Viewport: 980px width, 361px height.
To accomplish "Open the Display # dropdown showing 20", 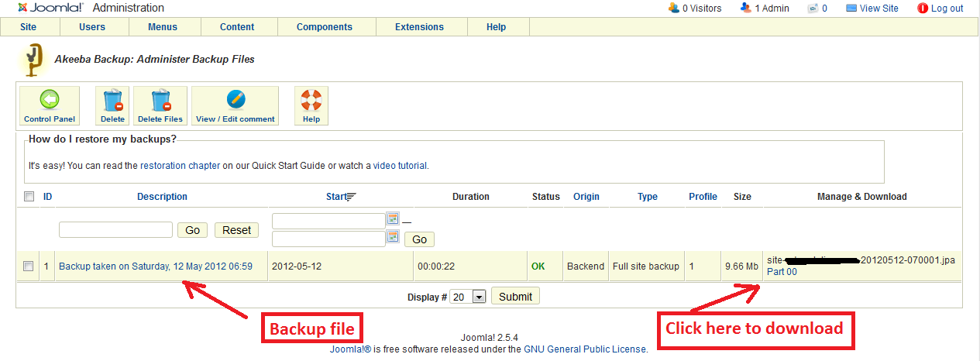I will pyautogui.click(x=468, y=297).
